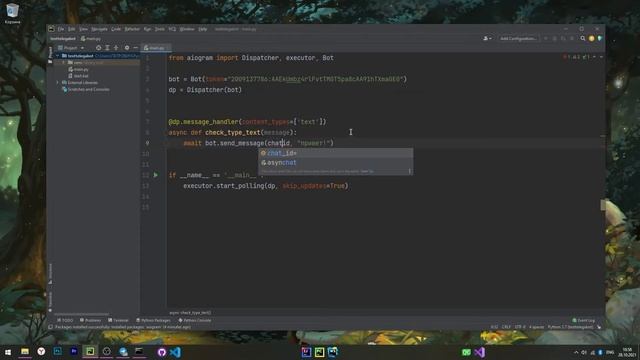
Task: Select asynchat autocomplete suggestion
Action: (336, 162)
